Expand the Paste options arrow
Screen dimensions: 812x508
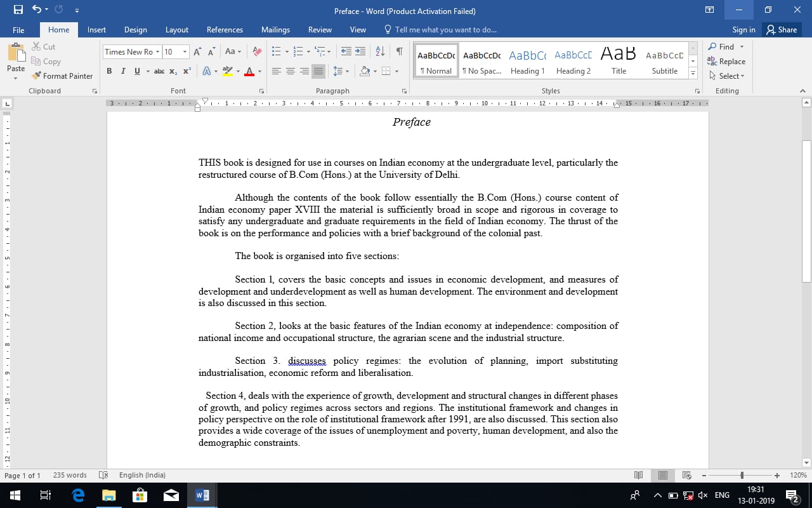point(16,78)
